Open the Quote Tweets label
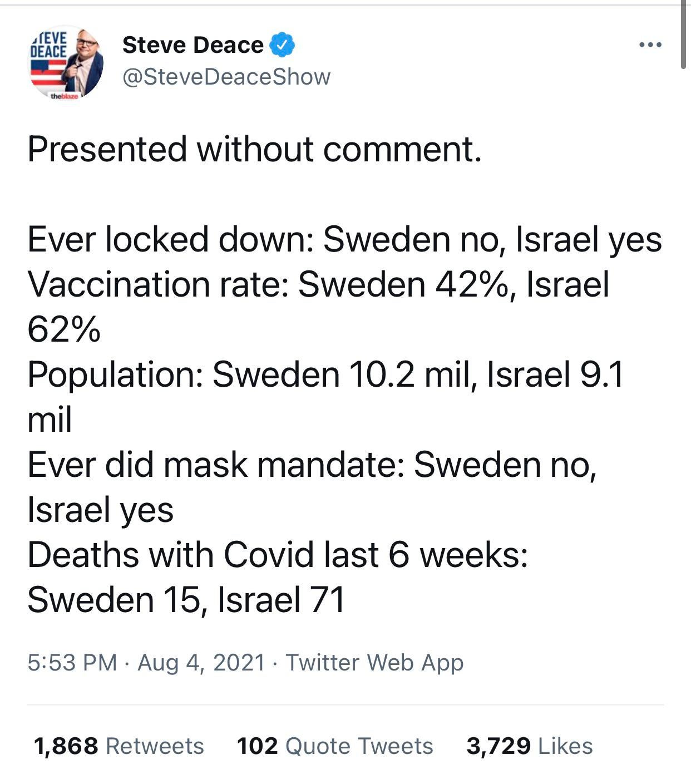Image resolution: width=691 pixels, height=784 pixels. tap(359, 746)
